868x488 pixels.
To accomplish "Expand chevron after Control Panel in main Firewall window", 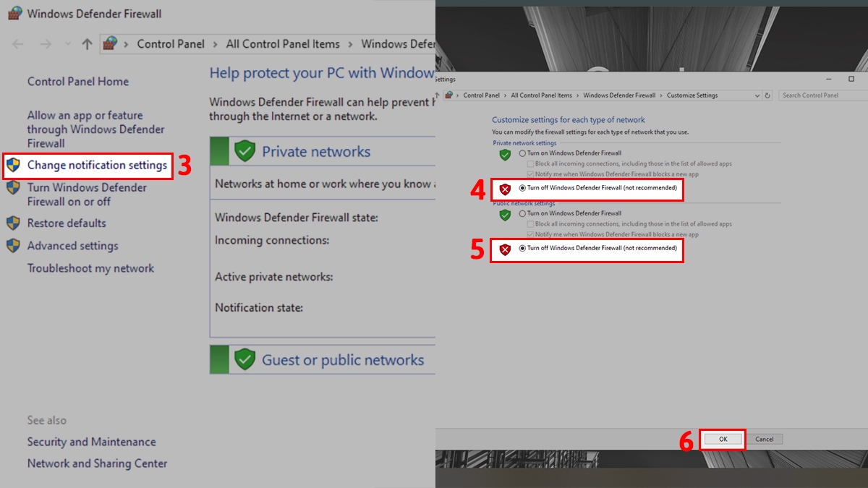I will coord(216,44).
